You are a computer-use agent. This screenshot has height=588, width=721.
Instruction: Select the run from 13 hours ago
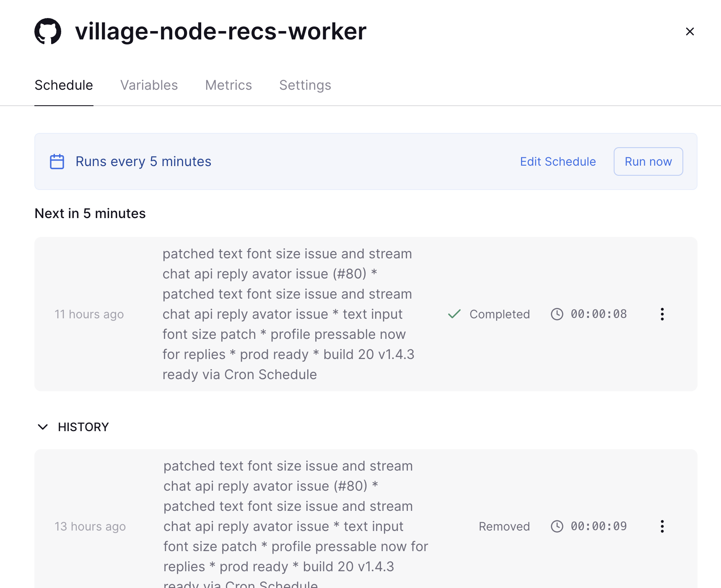[x=90, y=526]
